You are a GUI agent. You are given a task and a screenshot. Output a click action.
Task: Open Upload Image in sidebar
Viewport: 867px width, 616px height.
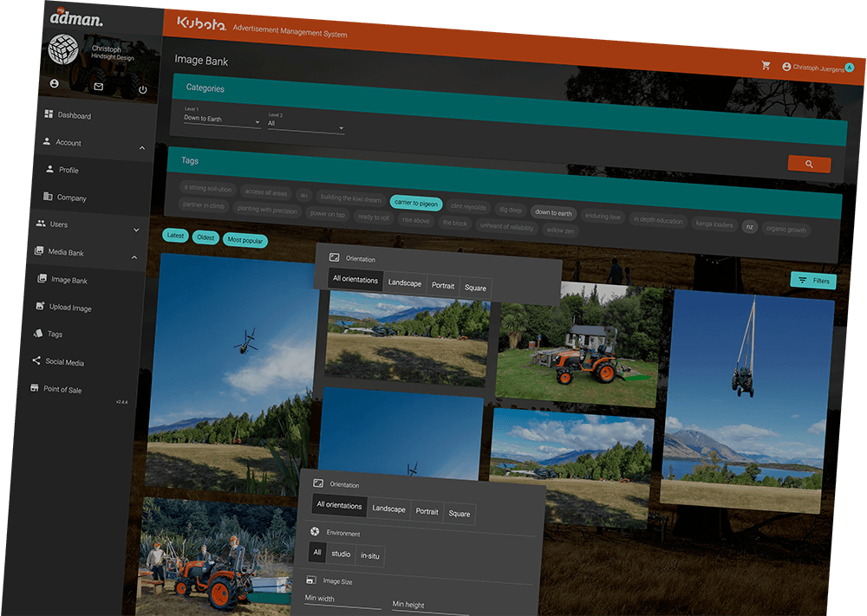(x=70, y=308)
